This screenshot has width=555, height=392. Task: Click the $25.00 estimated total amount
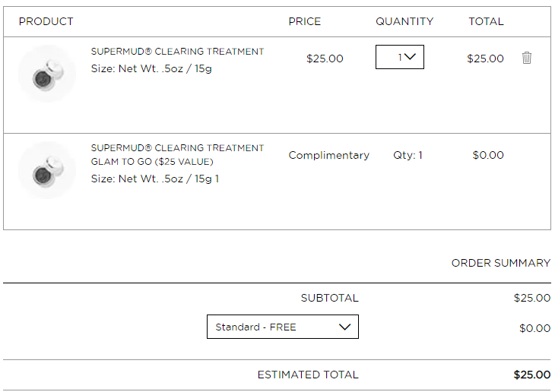(532, 375)
